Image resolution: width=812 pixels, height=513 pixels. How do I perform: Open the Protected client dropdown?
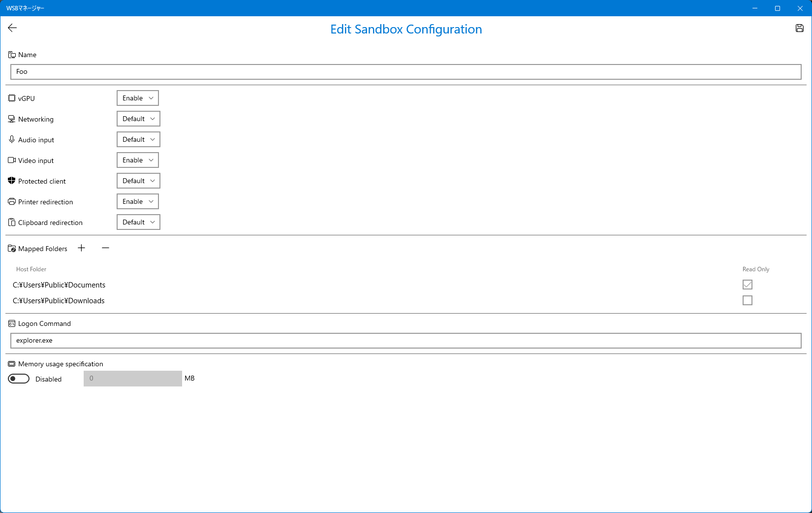coord(138,181)
